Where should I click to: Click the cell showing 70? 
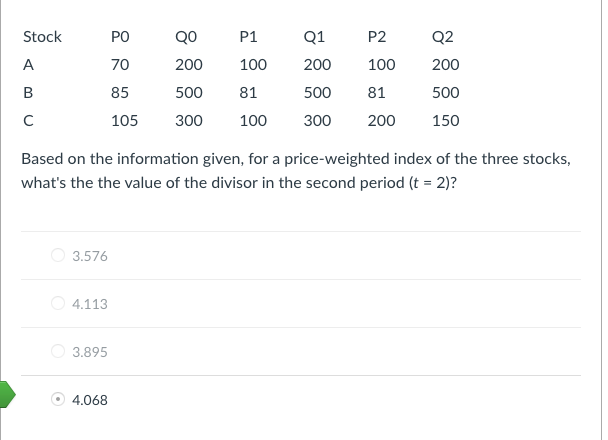(120, 65)
